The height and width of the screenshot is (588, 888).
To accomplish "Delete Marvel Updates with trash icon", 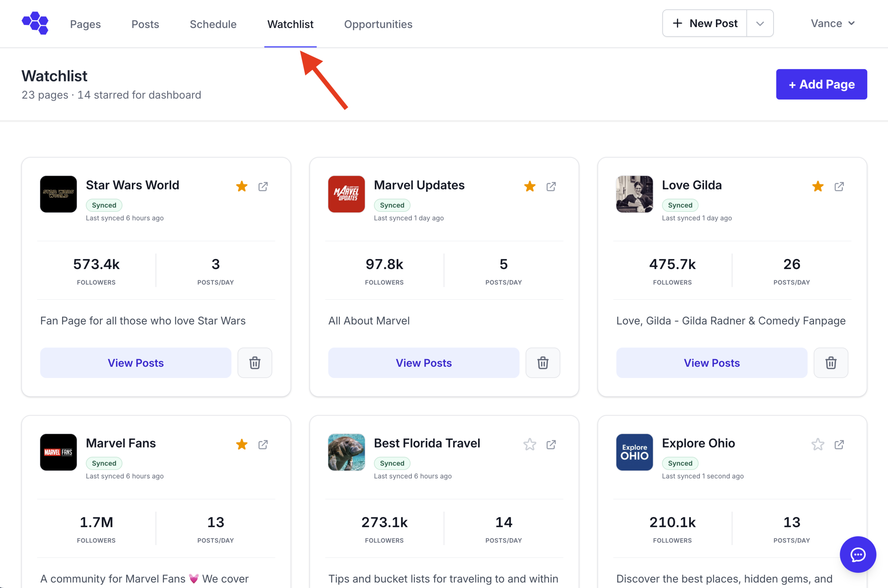I will tap(543, 363).
